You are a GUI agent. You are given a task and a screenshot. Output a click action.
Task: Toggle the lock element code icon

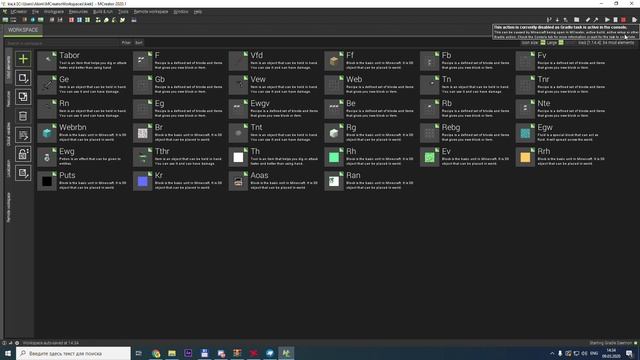pyautogui.click(x=23, y=154)
